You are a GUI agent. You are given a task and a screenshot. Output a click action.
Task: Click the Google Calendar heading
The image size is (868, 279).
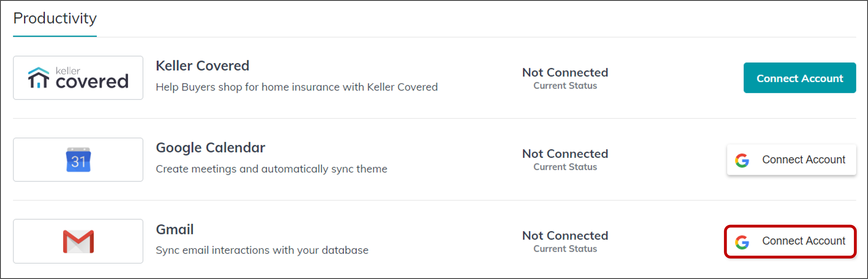(x=210, y=147)
